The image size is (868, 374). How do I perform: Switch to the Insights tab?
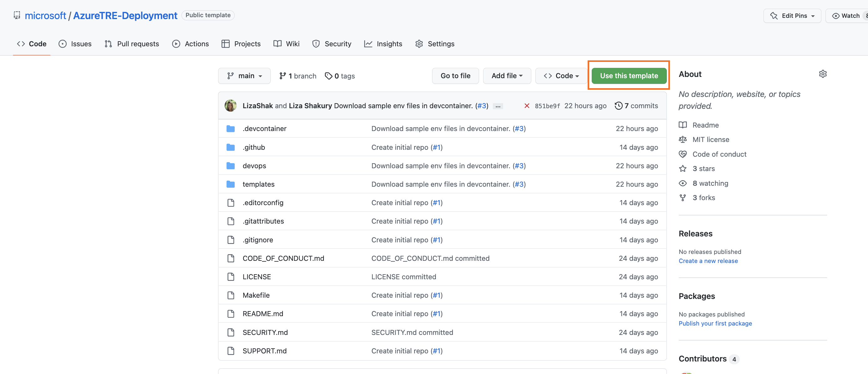click(x=383, y=44)
